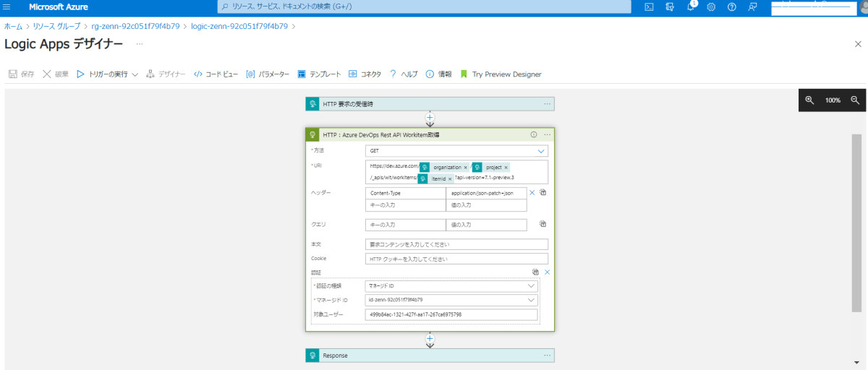The height and width of the screenshot is (370, 868).
Task: Open ヘルプ in the designer toolbar
Action: click(x=404, y=74)
